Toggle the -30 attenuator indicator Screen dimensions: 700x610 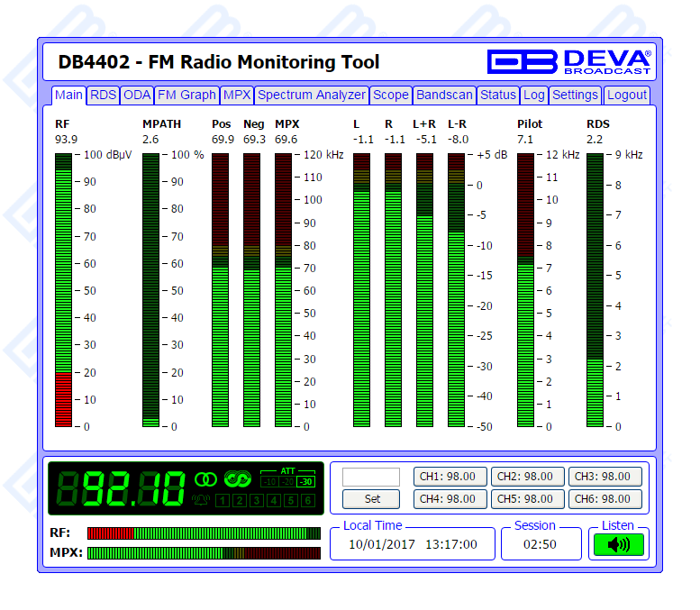(306, 481)
